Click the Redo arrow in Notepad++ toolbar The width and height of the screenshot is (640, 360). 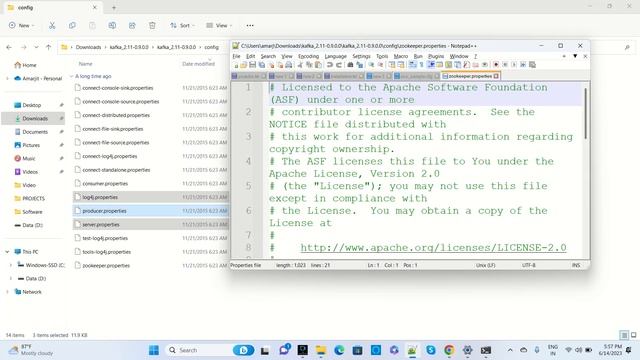(x=339, y=65)
